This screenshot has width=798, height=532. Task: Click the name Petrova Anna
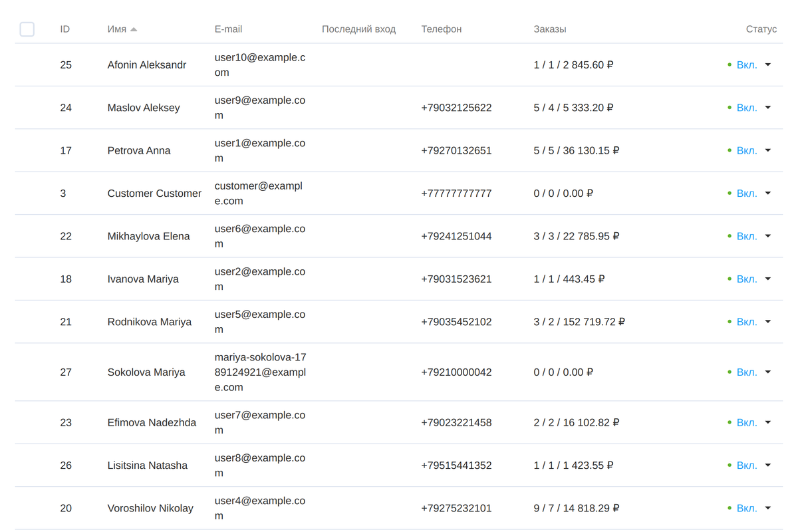pyautogui.click(x=139, y=151)
